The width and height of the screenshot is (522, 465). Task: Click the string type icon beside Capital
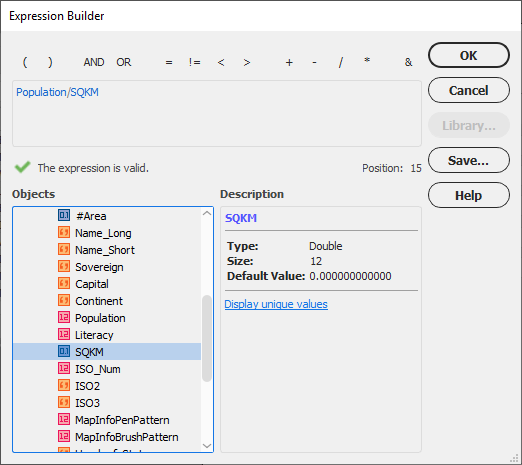point(64,283)
